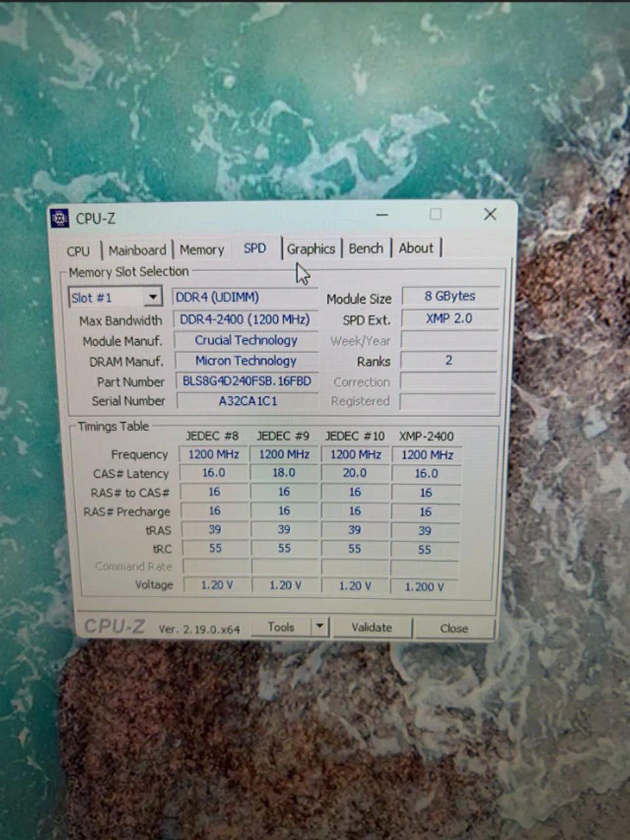Click the Crucial Technology manufacturer value
The width and height of the screenshot is (630, 840).
click(246, 340)
